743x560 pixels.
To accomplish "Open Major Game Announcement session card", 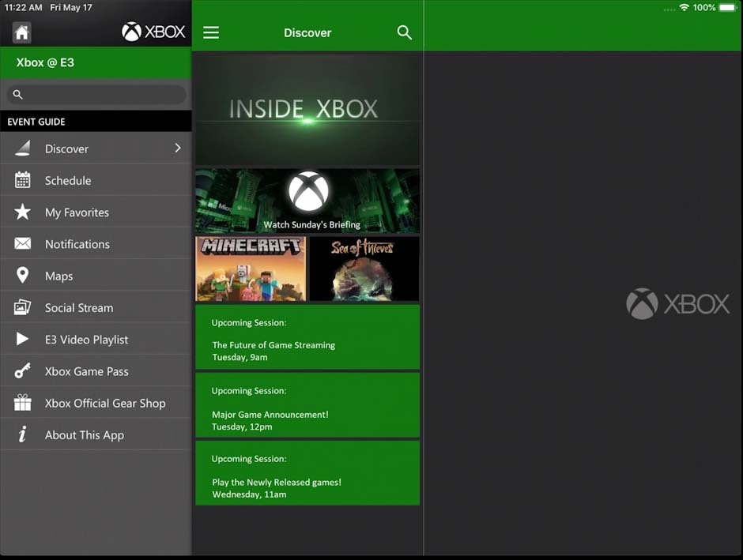I will click(307, 405).
